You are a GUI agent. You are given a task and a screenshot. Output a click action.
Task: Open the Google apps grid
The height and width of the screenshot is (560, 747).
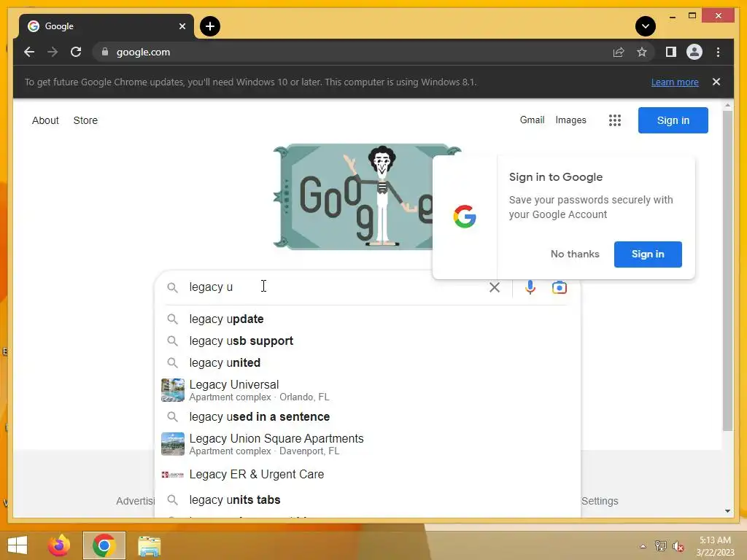click(x=614, y=120)
